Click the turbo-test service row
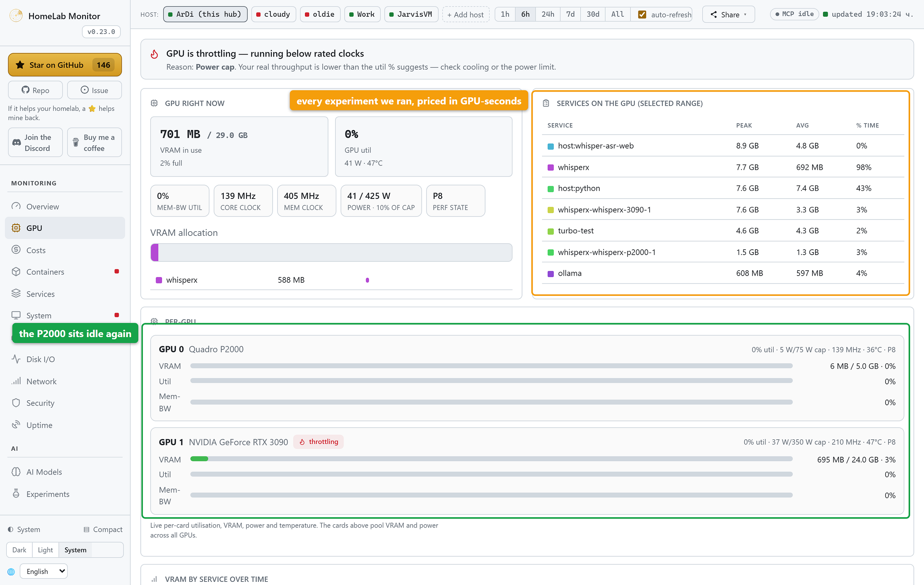924x585 pixels. (x=723, y=231)
